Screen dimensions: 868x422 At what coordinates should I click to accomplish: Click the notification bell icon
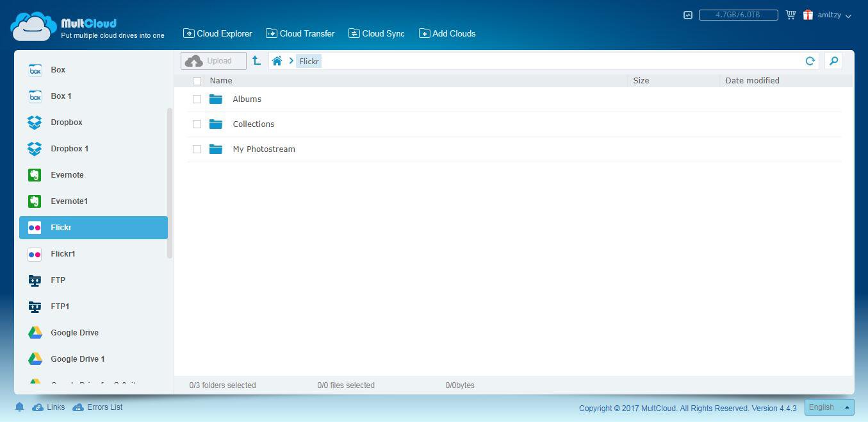tap(19, 407)
